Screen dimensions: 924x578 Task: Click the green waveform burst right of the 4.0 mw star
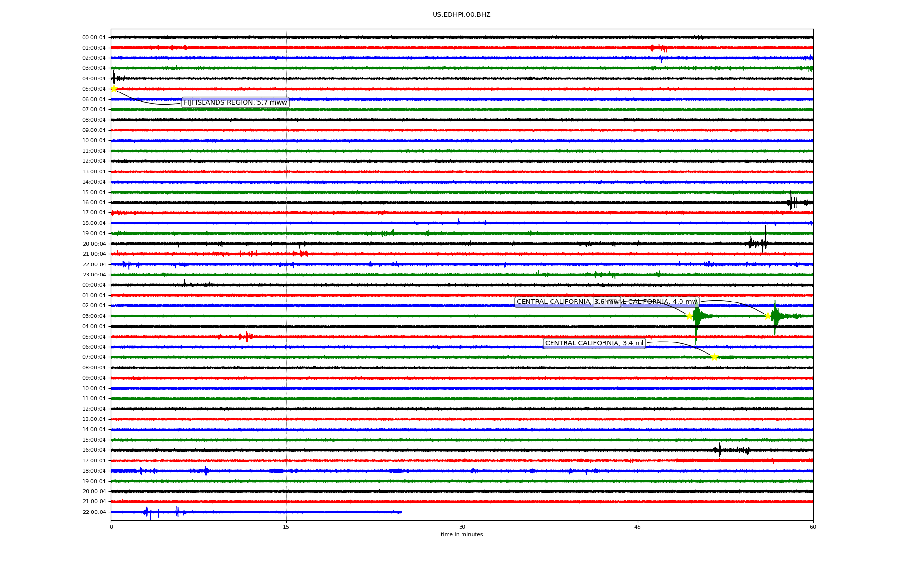775,316
